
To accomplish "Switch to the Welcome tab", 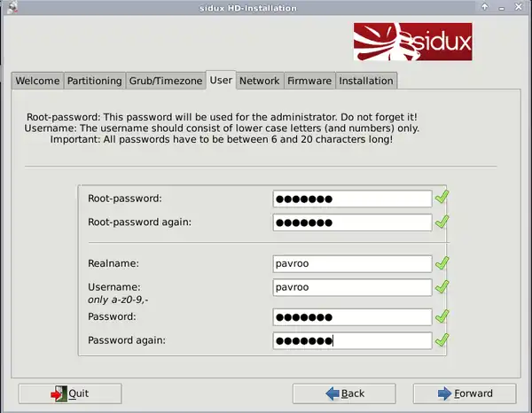I will (37, 81).
